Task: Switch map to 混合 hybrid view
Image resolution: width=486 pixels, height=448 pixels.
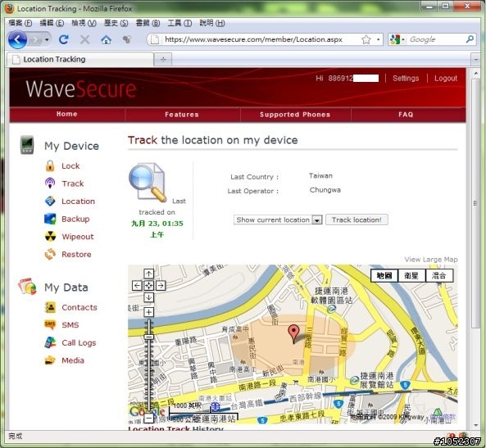Action: [439, 275]
